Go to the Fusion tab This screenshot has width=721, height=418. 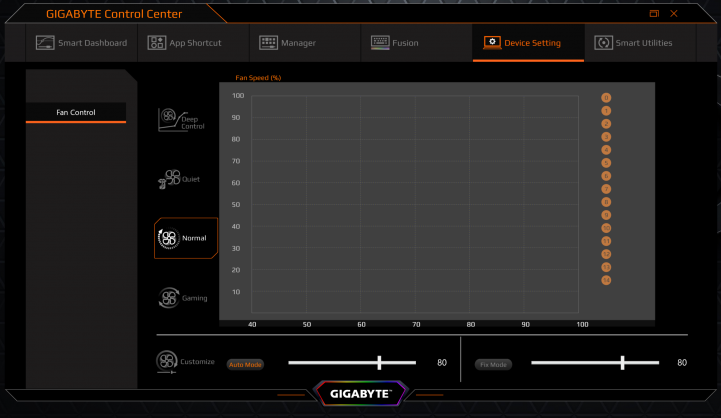[417, 43]
